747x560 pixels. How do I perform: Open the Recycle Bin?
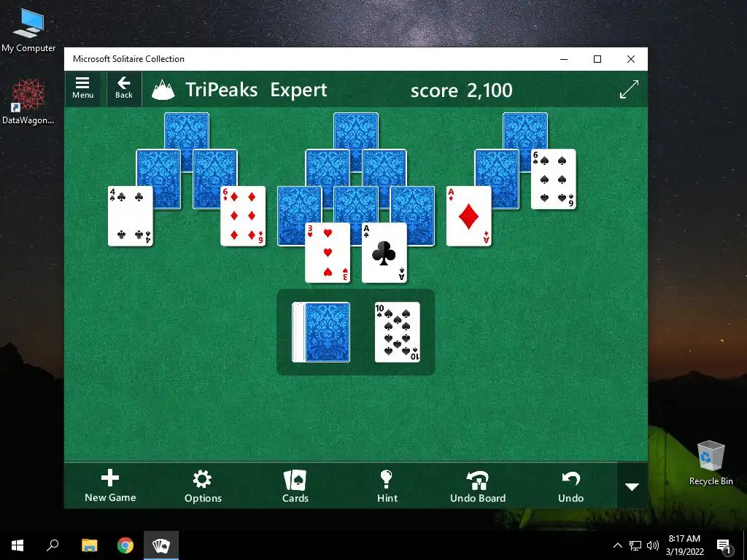click(711, 463)
